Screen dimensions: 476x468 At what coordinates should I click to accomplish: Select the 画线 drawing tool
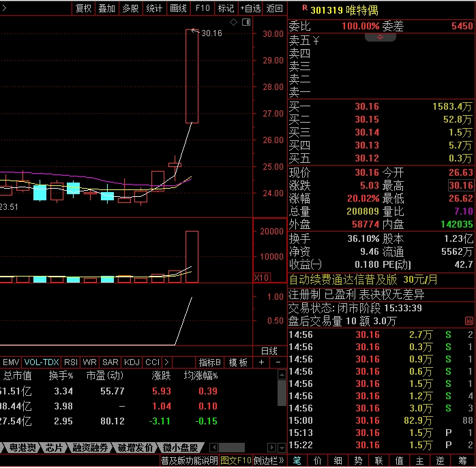178,8
